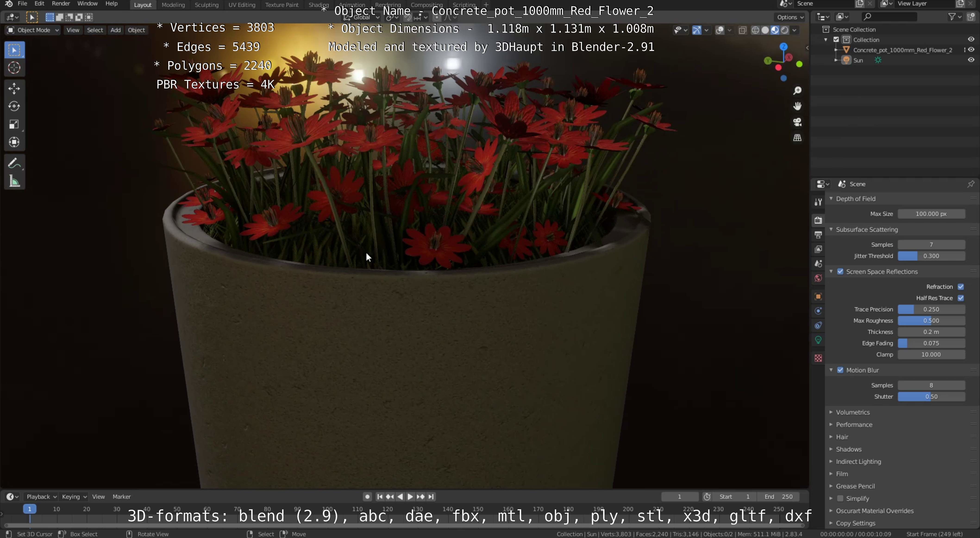Select the Rotate tool
The width and height of the screenshot is (980, 538).
[x=14, y=106]
